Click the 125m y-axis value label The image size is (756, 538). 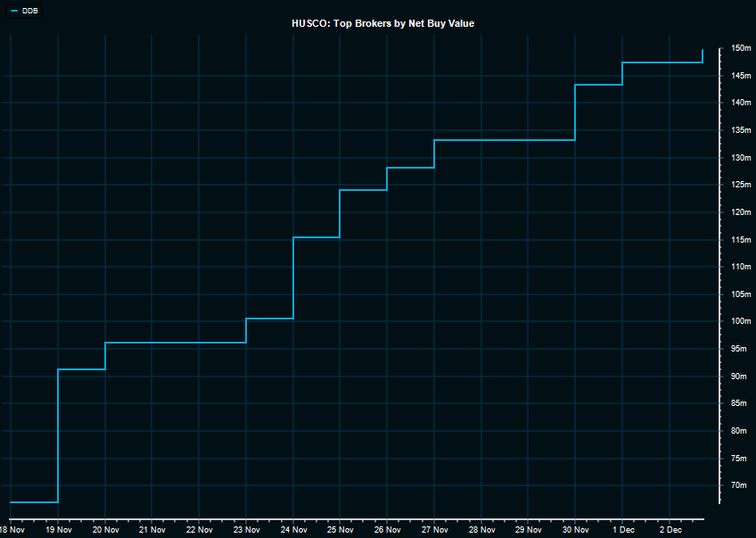(742, 185)
